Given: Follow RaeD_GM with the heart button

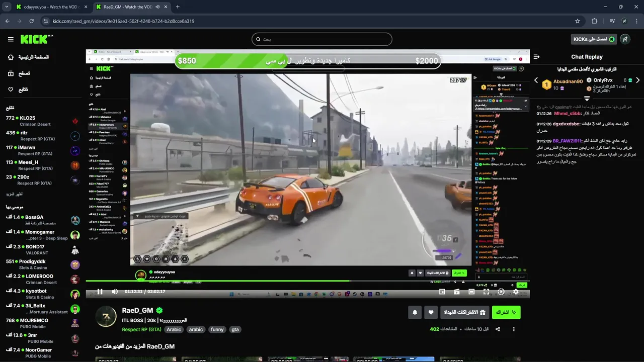Looking at the screenshot, I should (x=431, y=312).
